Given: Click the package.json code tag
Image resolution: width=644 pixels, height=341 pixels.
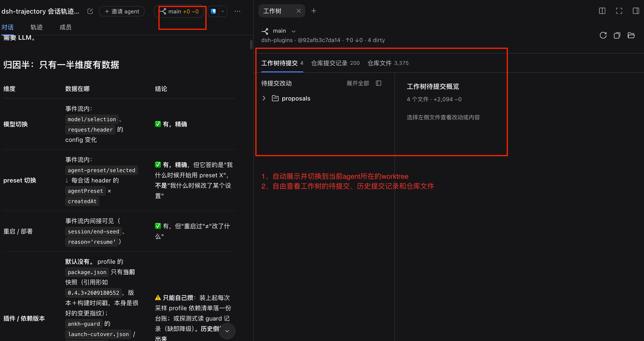Looking at the screenshot, I should point(87,272).
